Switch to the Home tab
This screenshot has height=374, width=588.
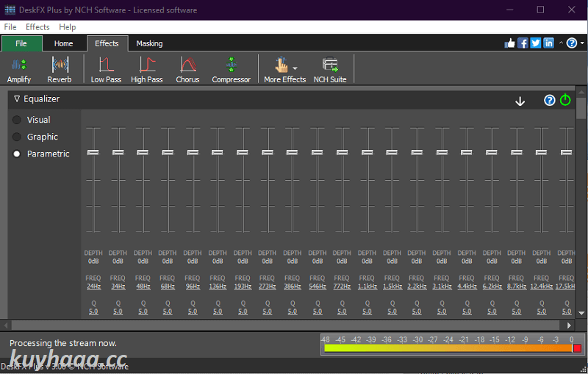click(63, 43)
